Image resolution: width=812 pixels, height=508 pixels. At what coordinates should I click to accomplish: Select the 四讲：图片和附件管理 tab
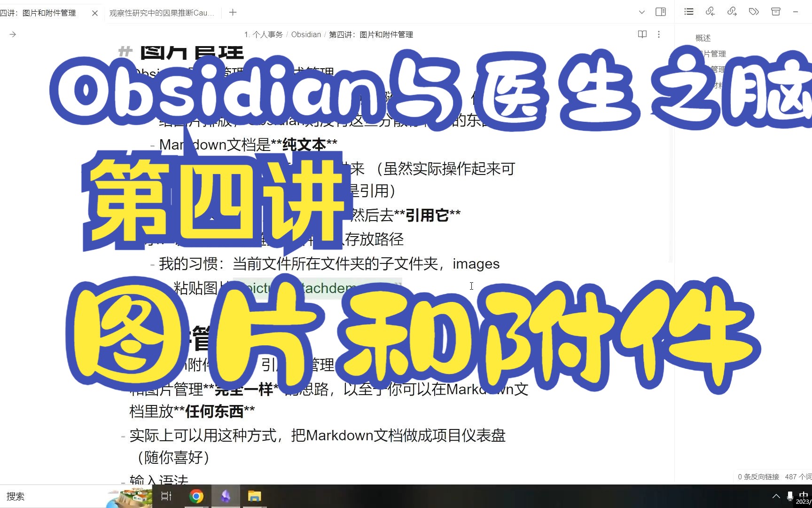point(38,13)
